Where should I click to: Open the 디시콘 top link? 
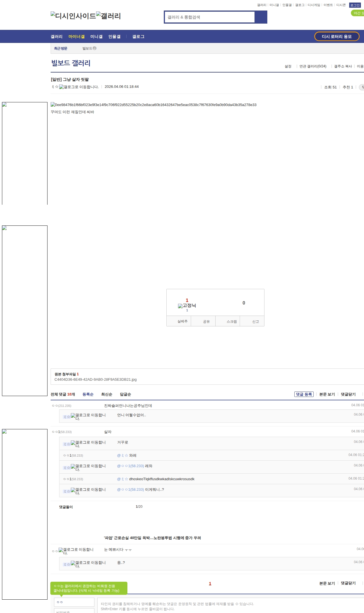341,5
